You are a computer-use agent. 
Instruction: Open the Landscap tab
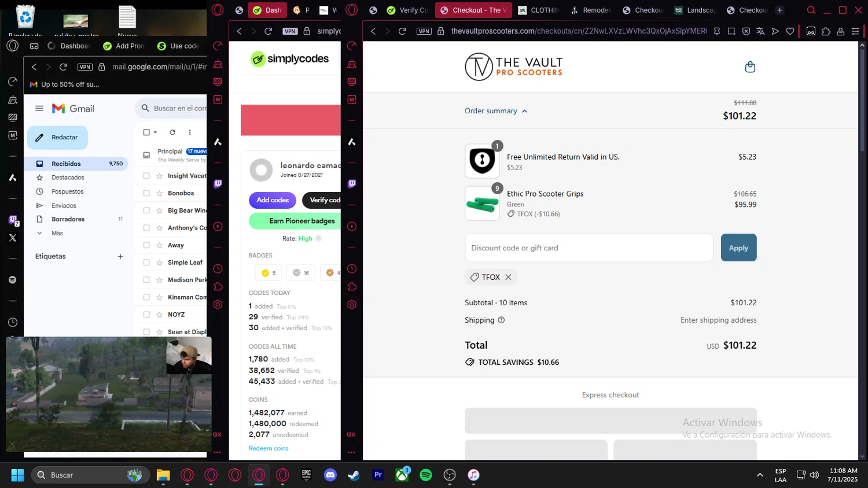(x=695, y=10)
